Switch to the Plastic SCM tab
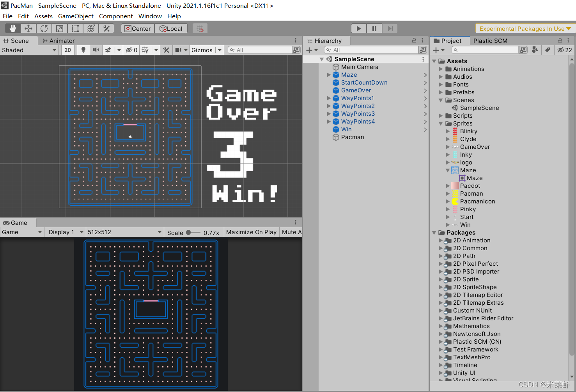 click(490, 41)
